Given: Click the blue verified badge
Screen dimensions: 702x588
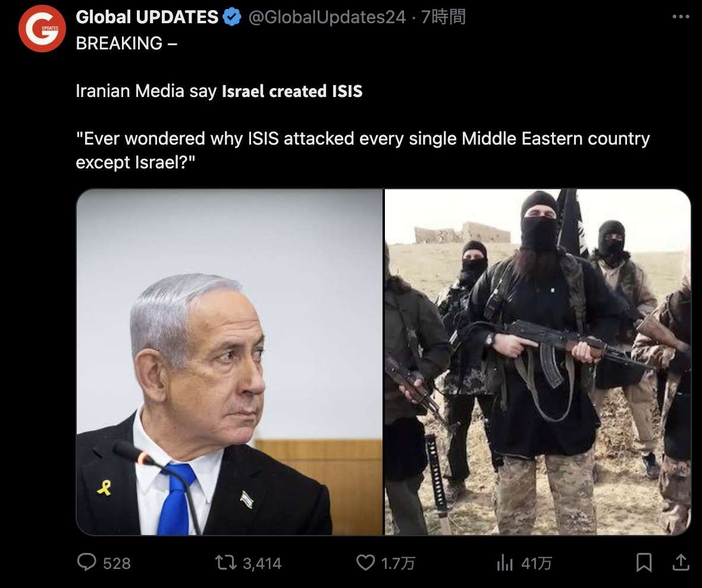Looking at the screenshot, I should pos(232,17).
